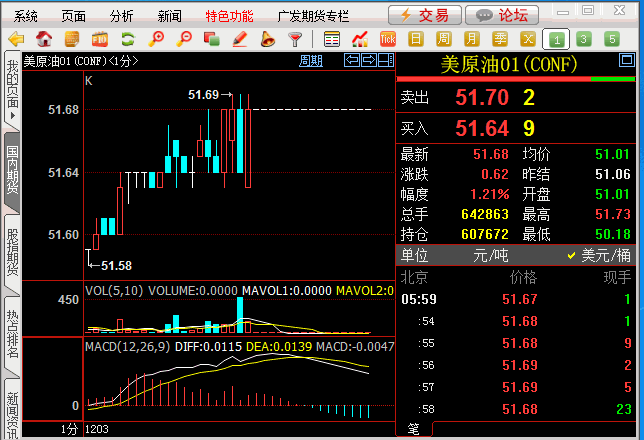The height and width of the screenshot is (440, 644).
Task: Click the 论坛 forum button
Action: pyautogui.click(x=502, y=15)
